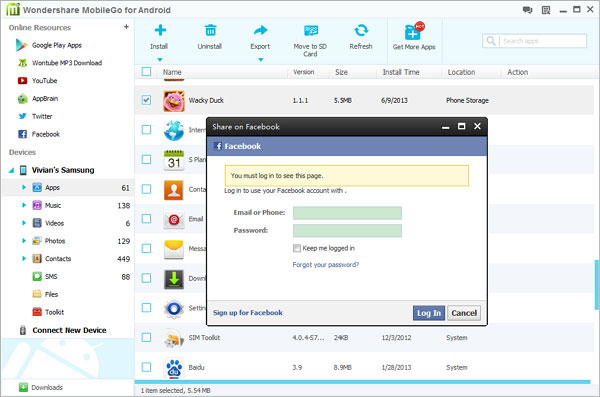Uncheck the Wacky Duck checkbox
This screenshot has width=600, height=397.
tap(146, 100)
